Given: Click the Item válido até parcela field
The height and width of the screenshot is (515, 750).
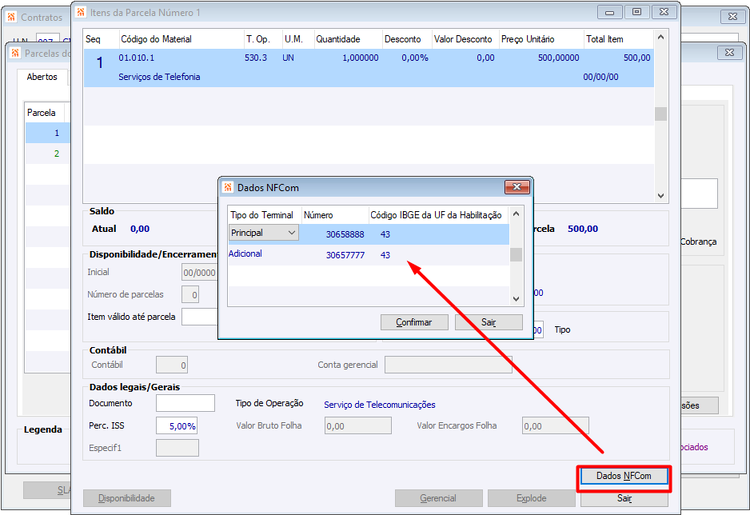Looking at the screenshot, I should pos(199,317).
